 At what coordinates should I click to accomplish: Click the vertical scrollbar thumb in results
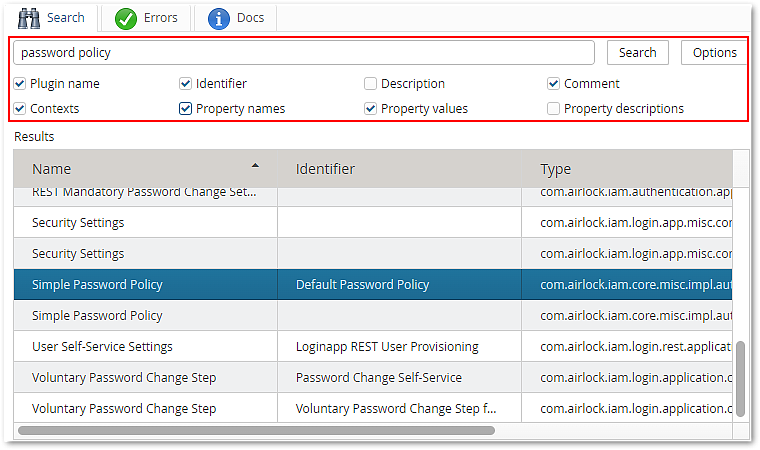click(x=740, y=378)
